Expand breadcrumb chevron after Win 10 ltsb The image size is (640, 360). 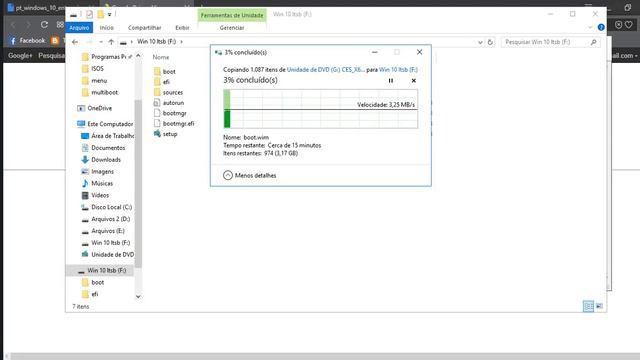[x=182, y=42]
